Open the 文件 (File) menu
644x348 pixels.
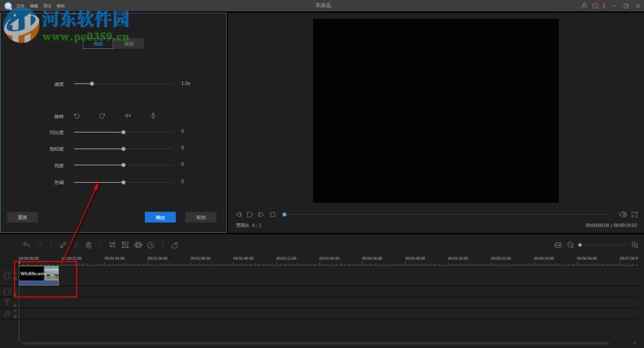[20, 6]
